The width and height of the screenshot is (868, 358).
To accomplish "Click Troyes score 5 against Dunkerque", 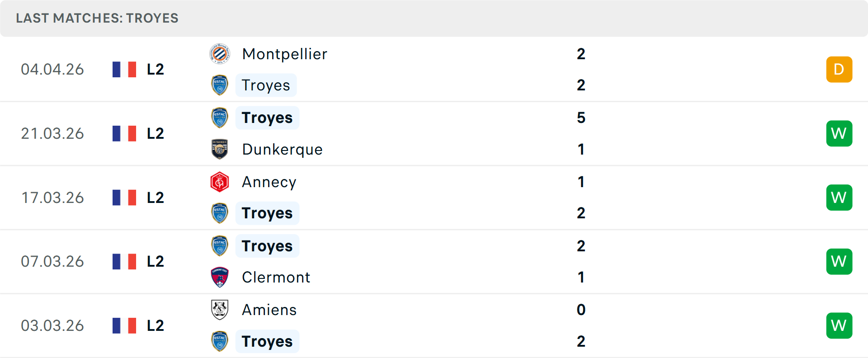I will point(581,118).
